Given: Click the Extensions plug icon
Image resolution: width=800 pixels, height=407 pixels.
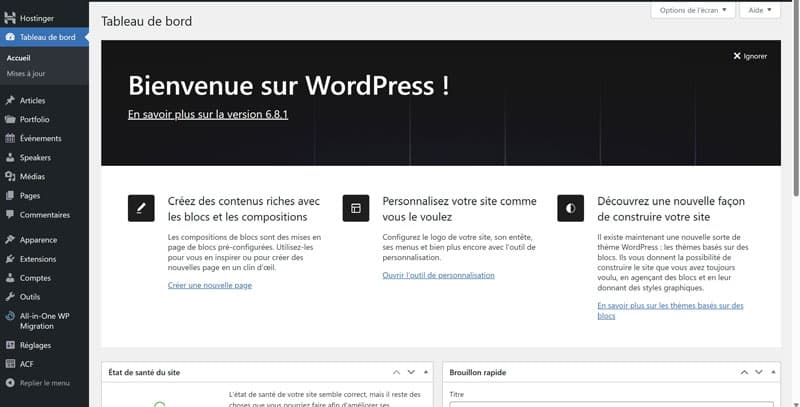Looking at the screenshot, I should pos(10,259).
